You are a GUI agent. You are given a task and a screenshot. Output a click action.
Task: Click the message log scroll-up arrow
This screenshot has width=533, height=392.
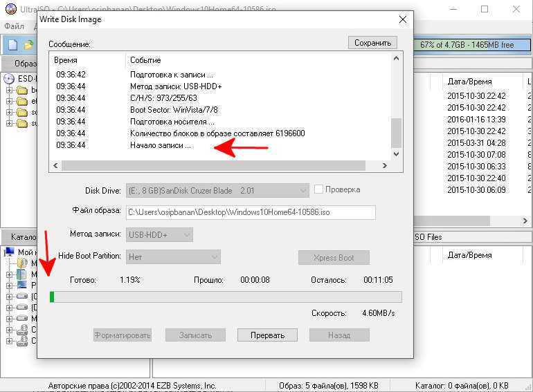click(x=396, y=58)
